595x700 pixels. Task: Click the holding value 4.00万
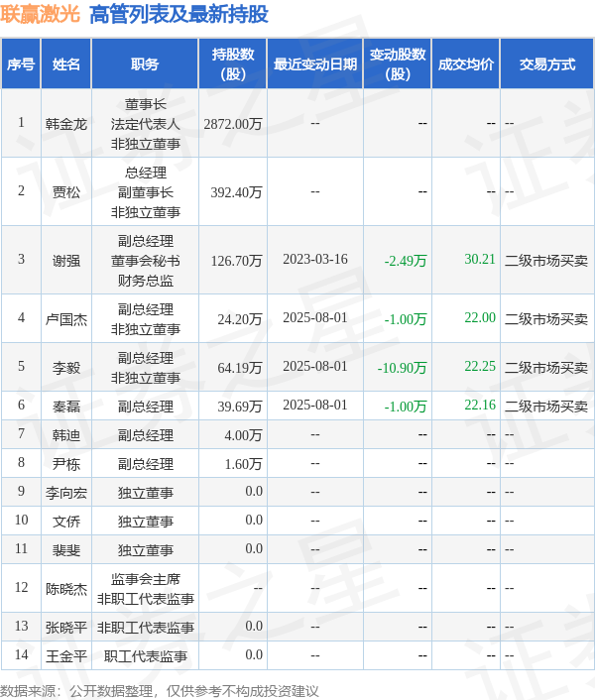243,435
